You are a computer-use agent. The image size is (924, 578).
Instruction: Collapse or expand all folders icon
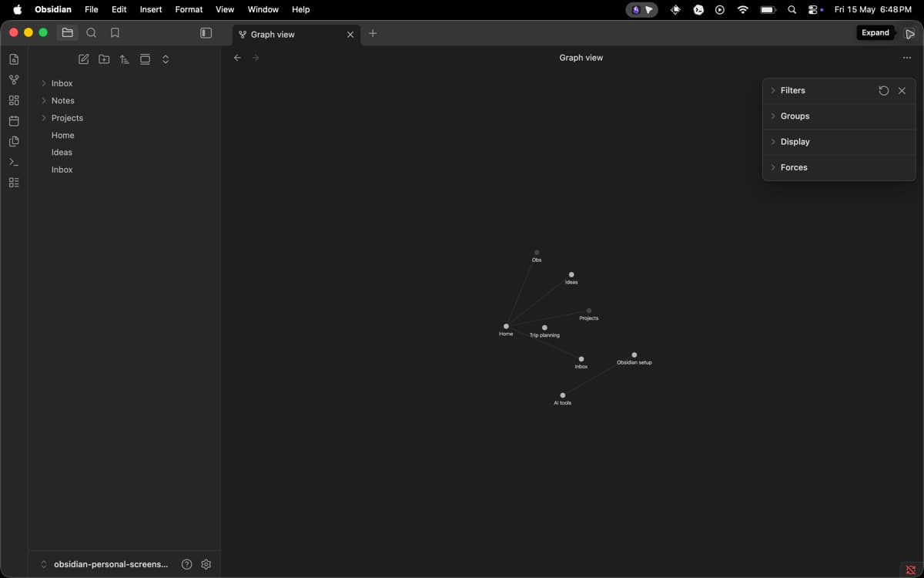pos(166,59)
